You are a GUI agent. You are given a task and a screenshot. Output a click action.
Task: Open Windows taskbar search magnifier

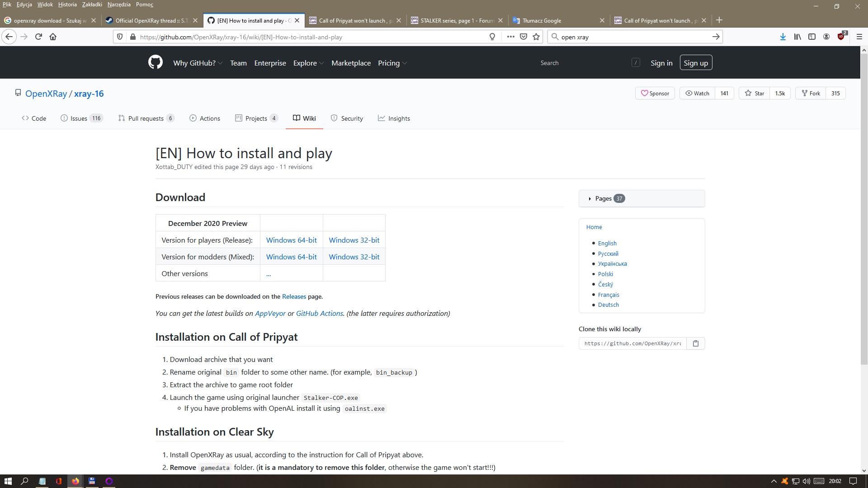pyautogui.click(x=25, y=481)
